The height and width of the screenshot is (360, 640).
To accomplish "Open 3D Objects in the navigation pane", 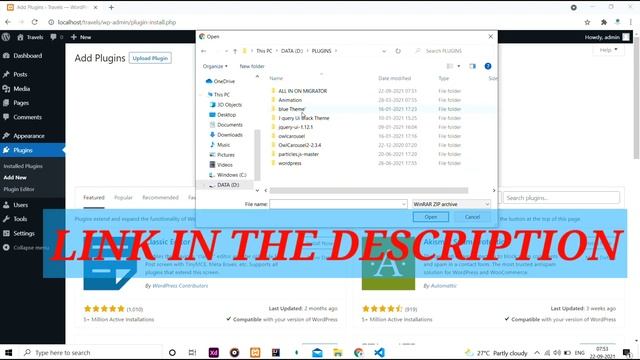I will coord(229,105).
